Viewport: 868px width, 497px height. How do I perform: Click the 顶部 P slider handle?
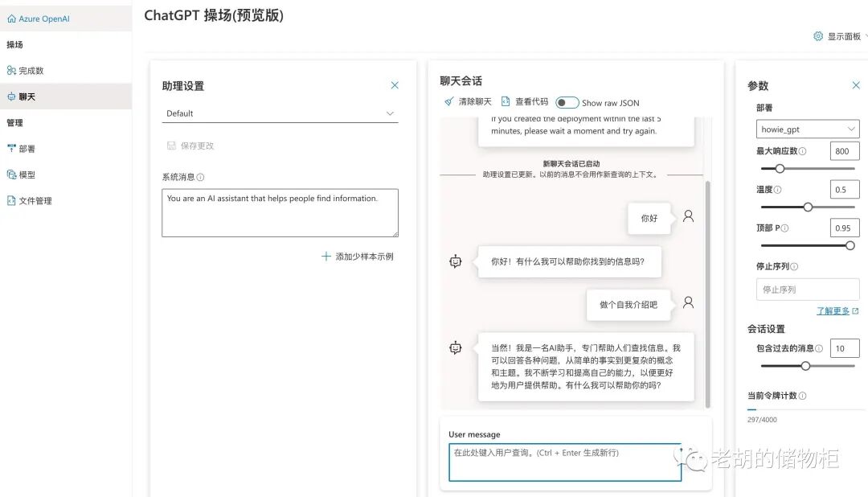click(850, 245)
